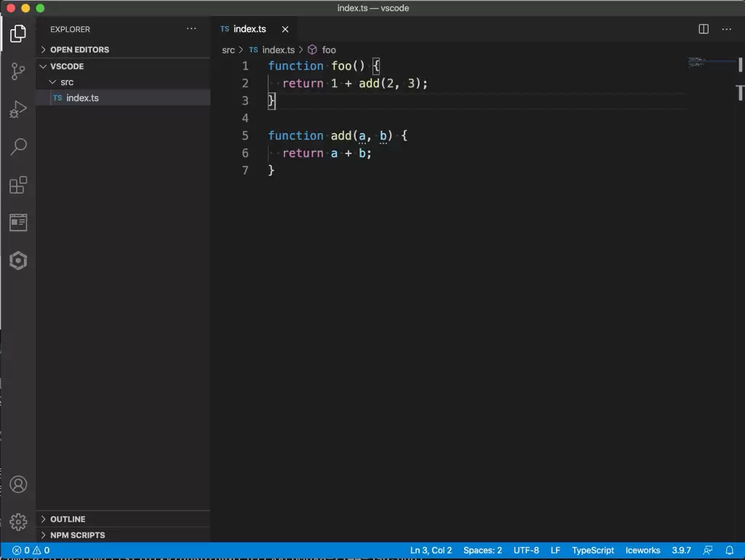Split the editor to the right
This screenshot has width=745, height=560.
click(x=704, y=29)
